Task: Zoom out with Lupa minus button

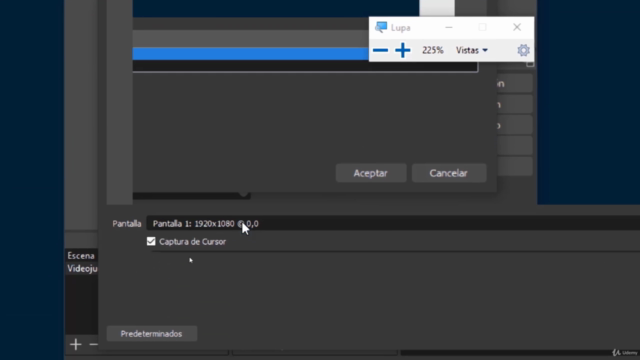Action: [x=380, y=50]
